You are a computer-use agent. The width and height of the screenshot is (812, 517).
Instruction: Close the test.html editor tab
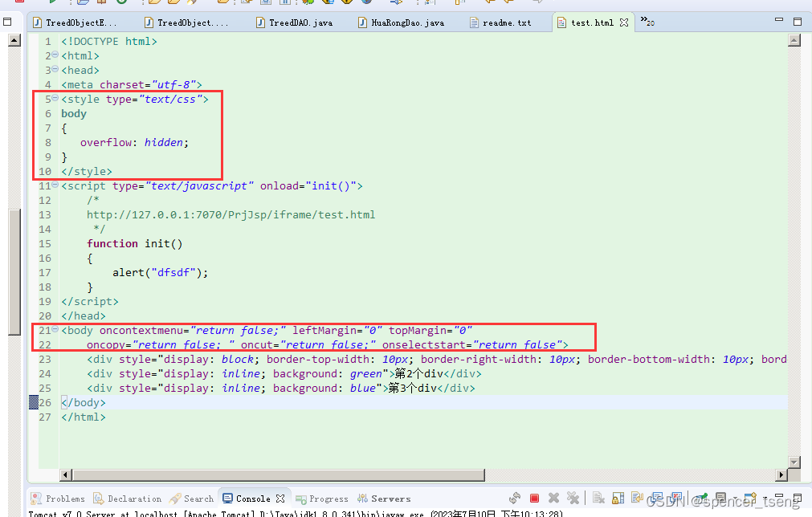point(624,22)
